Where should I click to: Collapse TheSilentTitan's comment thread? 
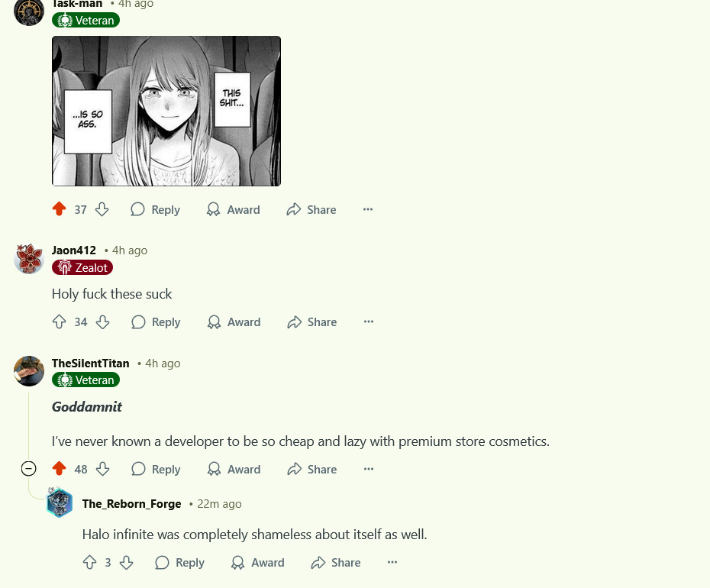[28, 468]
